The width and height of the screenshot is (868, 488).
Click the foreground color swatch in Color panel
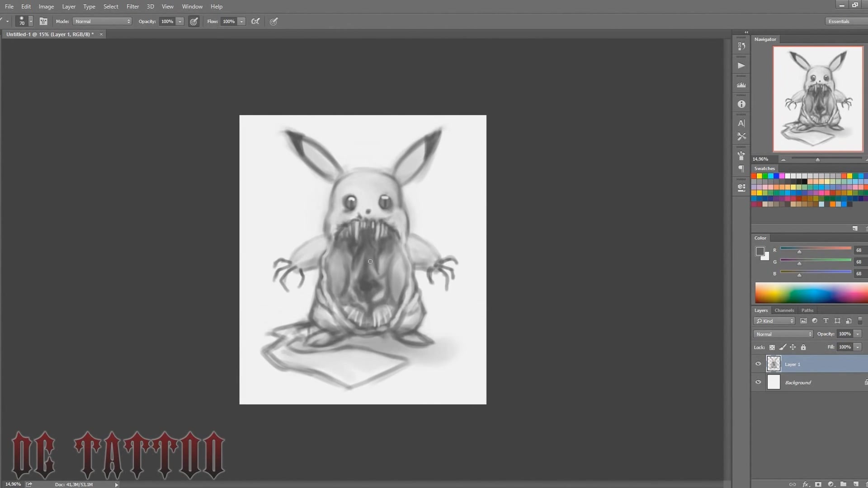tap(759, 251)
